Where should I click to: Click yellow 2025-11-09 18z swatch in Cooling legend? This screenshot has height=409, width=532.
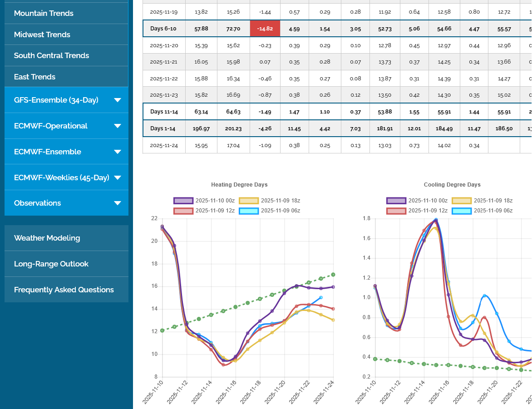click(462, 201)
